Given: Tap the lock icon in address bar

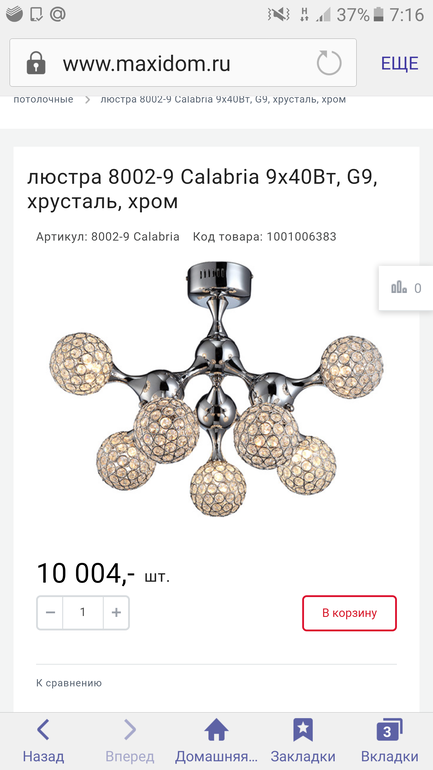Looking at the screenshot, I should point(36,63).
